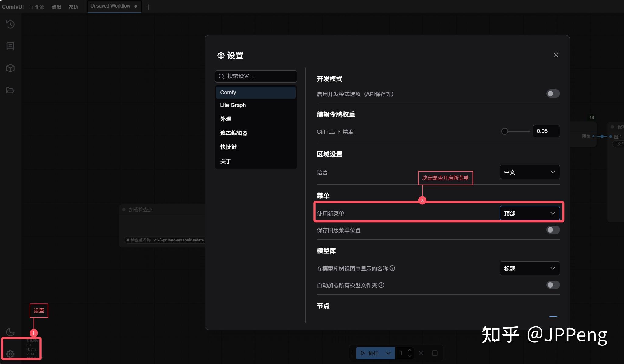
Task: Open the model library sidebar
Action: pos(10,68)
